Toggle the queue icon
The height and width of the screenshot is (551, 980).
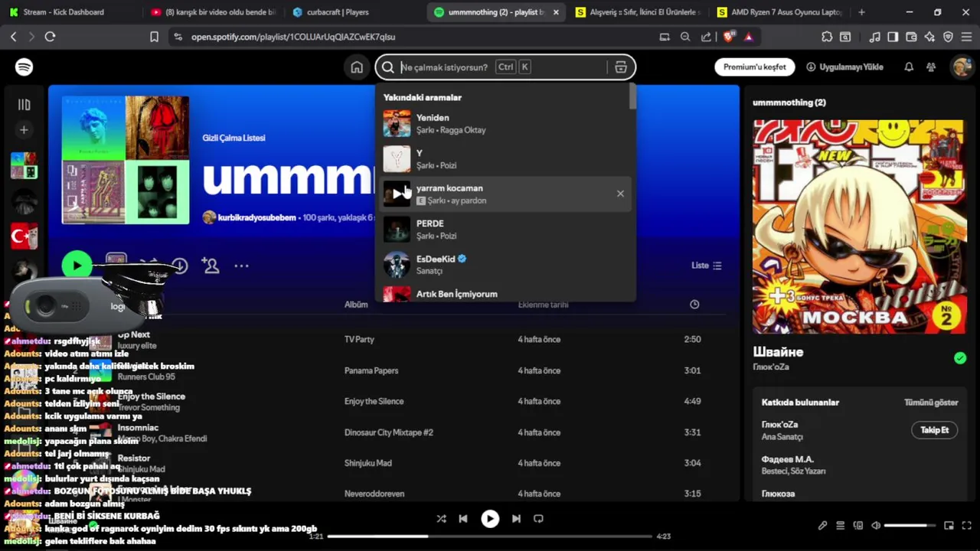[840, 526]
